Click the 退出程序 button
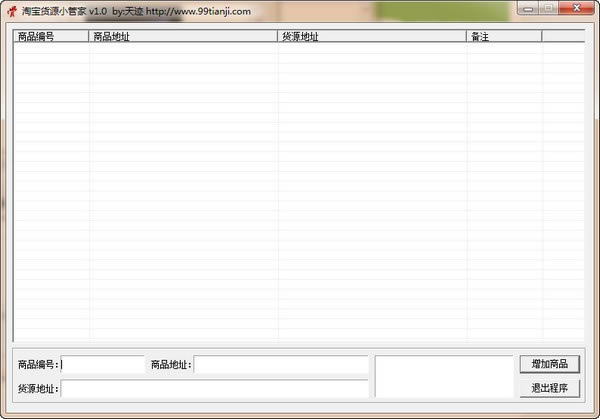The width and height of the screenshot is (600, 419). pyautogui.click(x=549, y=388)
